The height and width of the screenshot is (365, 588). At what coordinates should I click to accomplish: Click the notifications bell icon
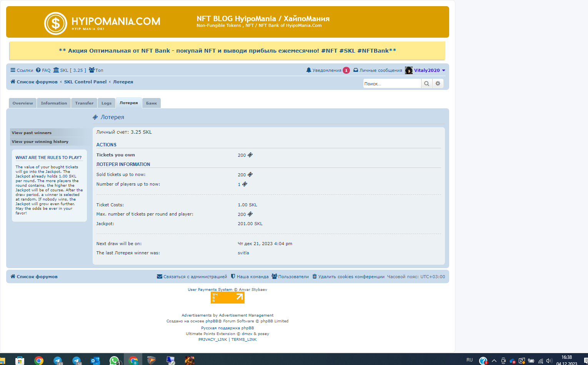pyautogui.click(x=308, y=70)
